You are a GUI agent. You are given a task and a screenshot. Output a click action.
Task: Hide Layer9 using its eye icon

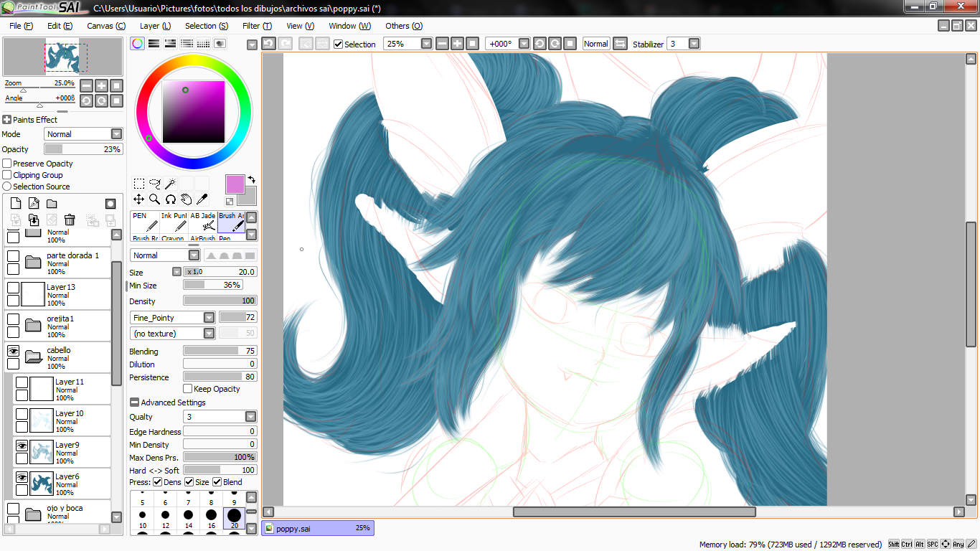[x=22, y=446]
